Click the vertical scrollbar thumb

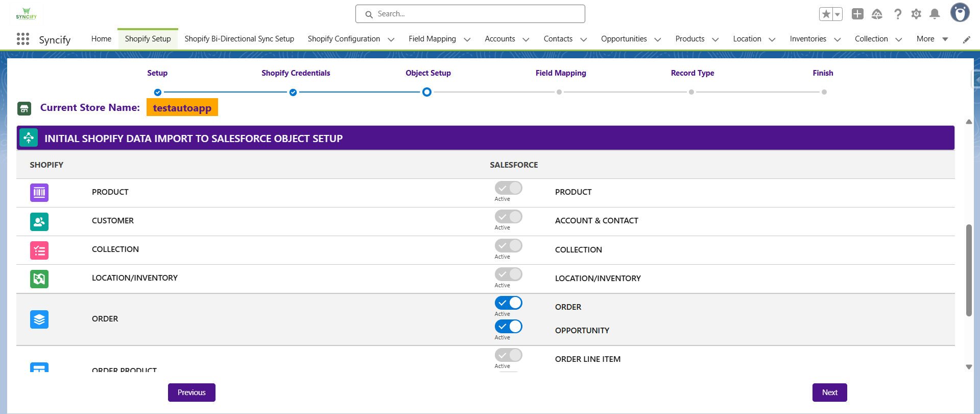click(969, 270)
